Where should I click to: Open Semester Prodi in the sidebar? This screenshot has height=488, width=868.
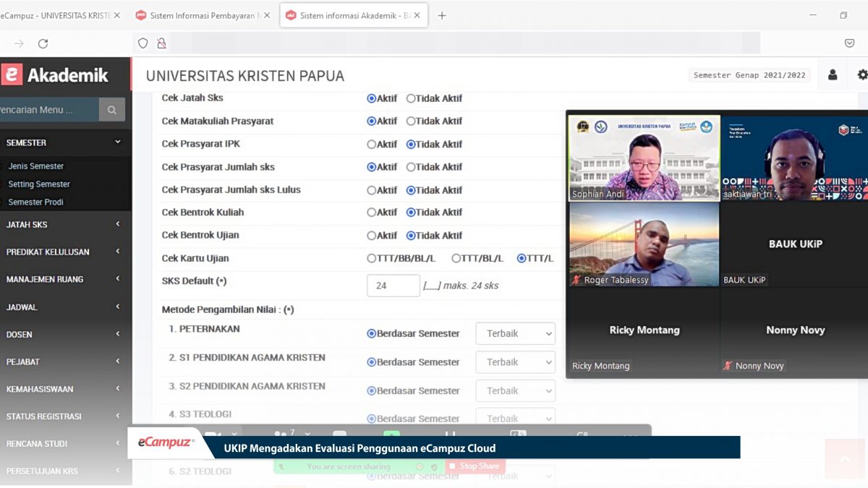click(x=36, y=202)
